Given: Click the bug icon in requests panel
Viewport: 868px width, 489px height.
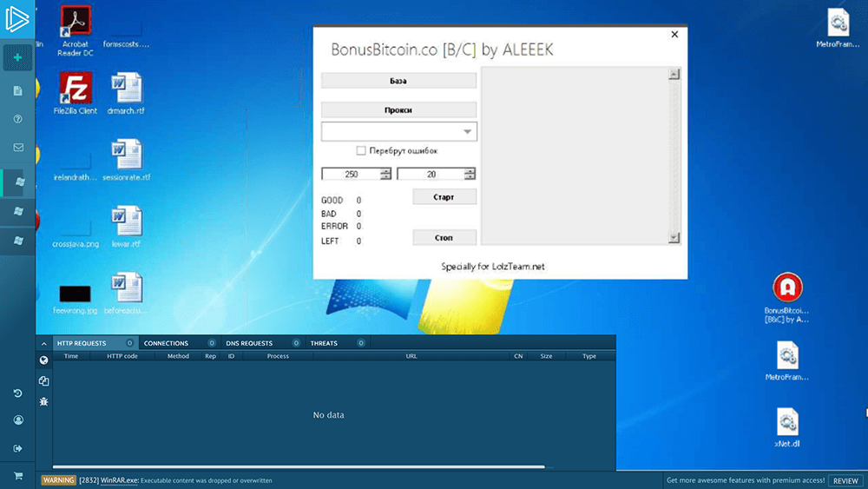Looking at the screenshot, I should click(x=43, y=401).
